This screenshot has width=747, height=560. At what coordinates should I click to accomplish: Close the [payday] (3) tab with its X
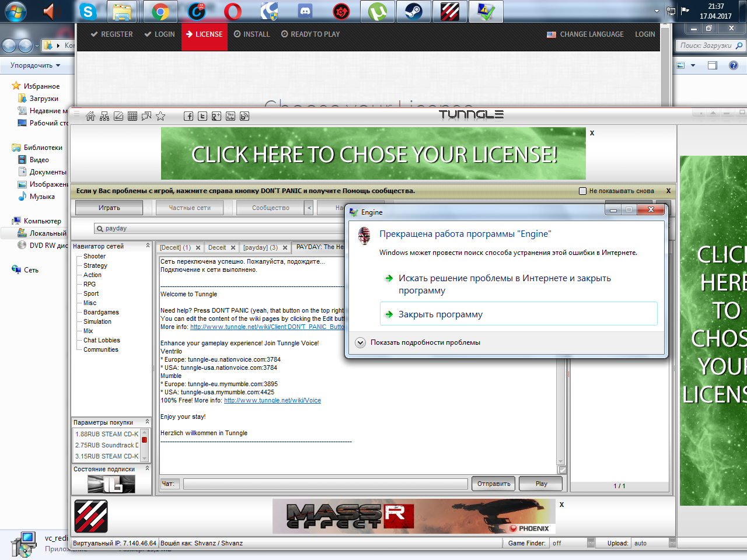[285, 248]
